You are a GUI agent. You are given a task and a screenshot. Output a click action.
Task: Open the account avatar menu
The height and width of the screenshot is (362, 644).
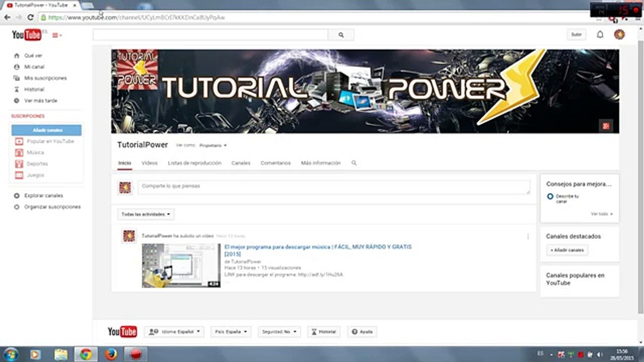(x=619, y=34)
